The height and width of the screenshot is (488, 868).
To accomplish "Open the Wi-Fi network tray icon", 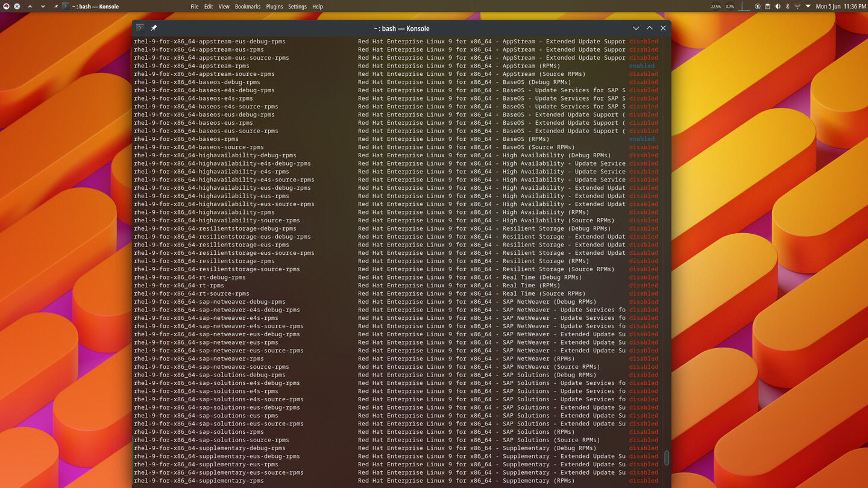I will pos(797,6).
